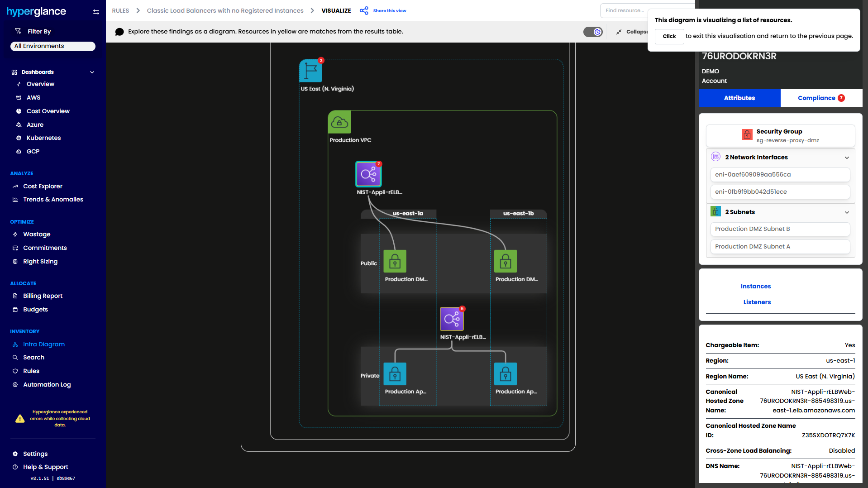
Task: Click the US East region flag icon
Action: click(310, 71)
